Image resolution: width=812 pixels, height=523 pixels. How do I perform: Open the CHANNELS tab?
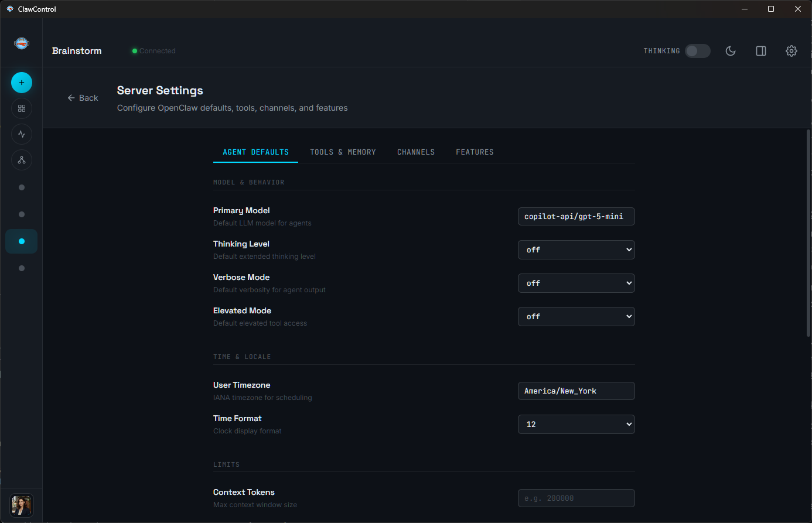click(x=416, y=152)
